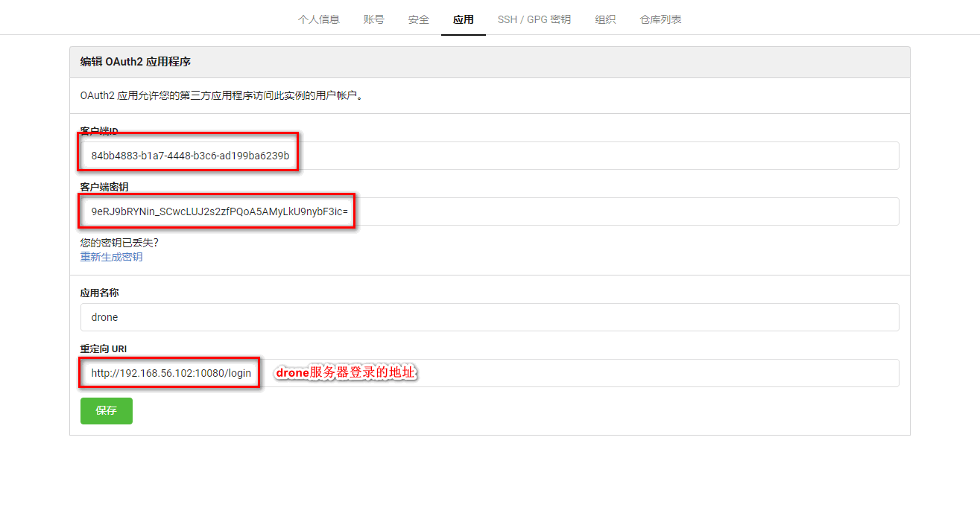
Task: Open the 安全 settings tab
Action: [419, 19]
